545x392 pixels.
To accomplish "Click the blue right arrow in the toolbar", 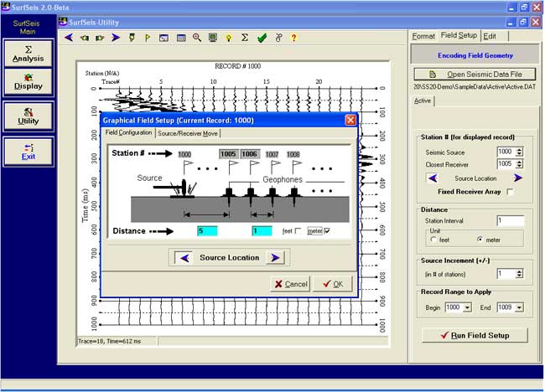I will (116, 38).
